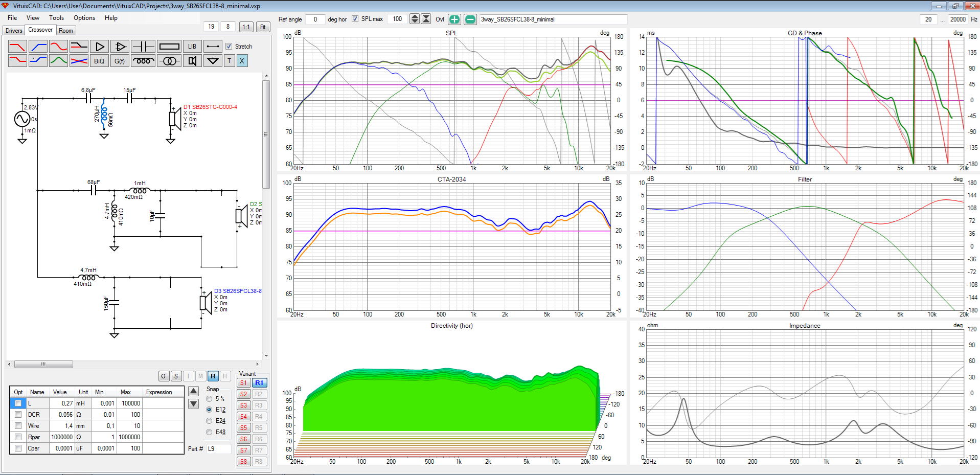This screenshot has width=980, height=475.
Task: Add overlay with green plus button
Action: [454, 19]
